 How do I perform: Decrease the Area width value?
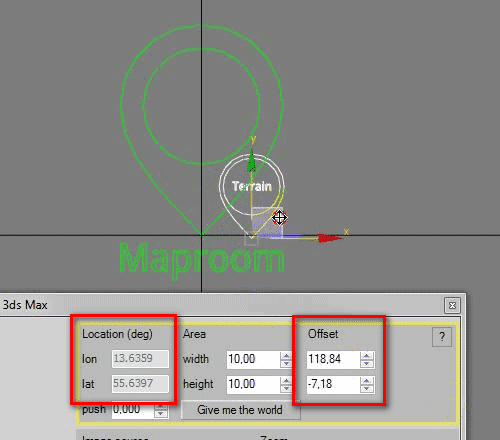coord(286,363)
